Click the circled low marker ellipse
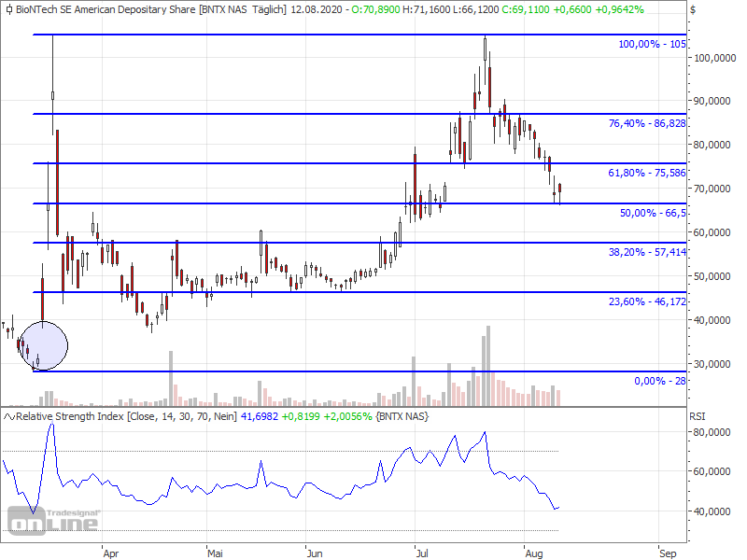The width and height of the screenshot is (747, 560). tap(43, 345)
